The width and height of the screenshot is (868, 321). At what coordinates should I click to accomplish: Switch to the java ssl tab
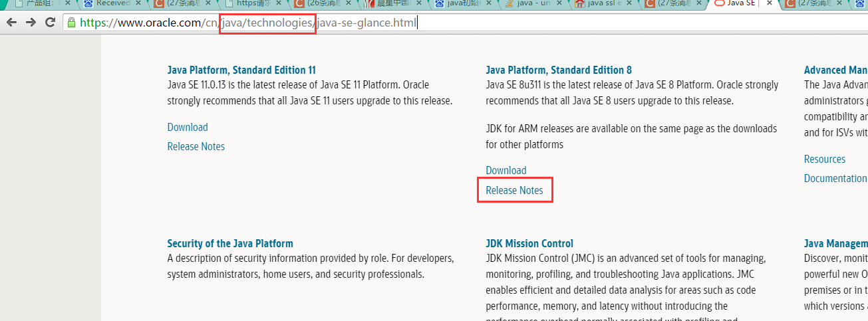point(604,3)
